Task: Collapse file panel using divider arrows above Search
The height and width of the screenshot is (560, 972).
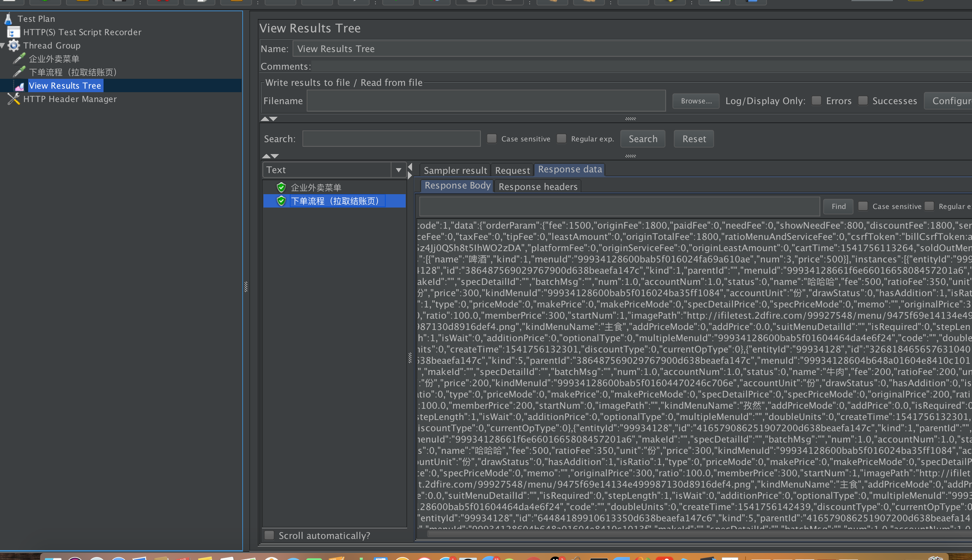Action: [x=265, y=119]
